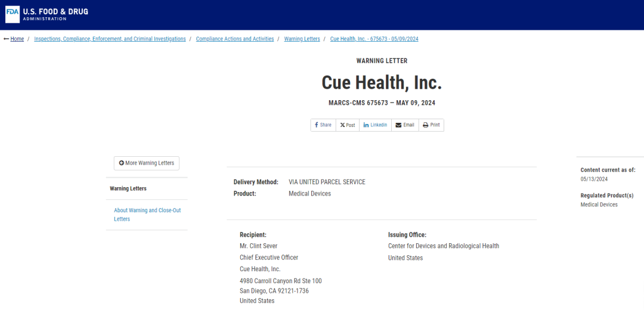Screen dimensions: 644x310
Task: Click the back arrow beside Home
Action: tap(7, 39)
